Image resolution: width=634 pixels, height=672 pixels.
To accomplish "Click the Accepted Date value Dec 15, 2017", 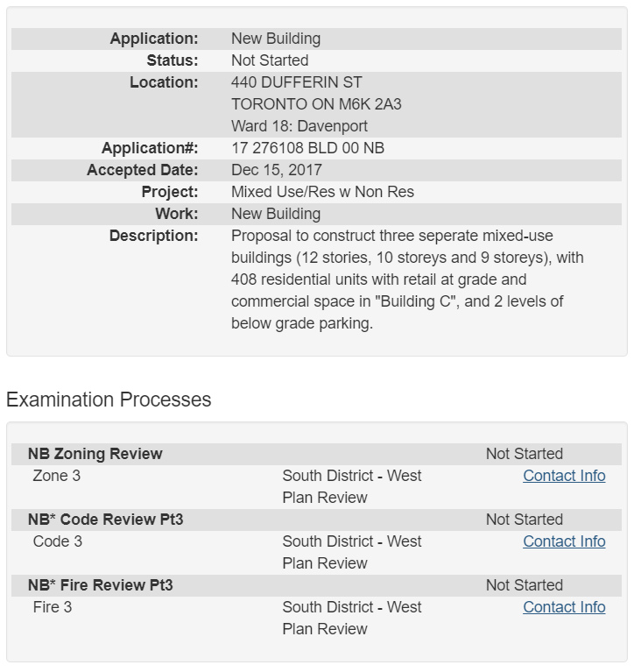I will click(277, 170).
